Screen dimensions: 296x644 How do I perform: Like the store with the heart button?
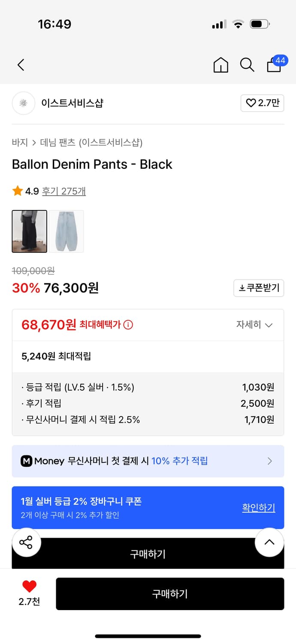pos(262,103)
